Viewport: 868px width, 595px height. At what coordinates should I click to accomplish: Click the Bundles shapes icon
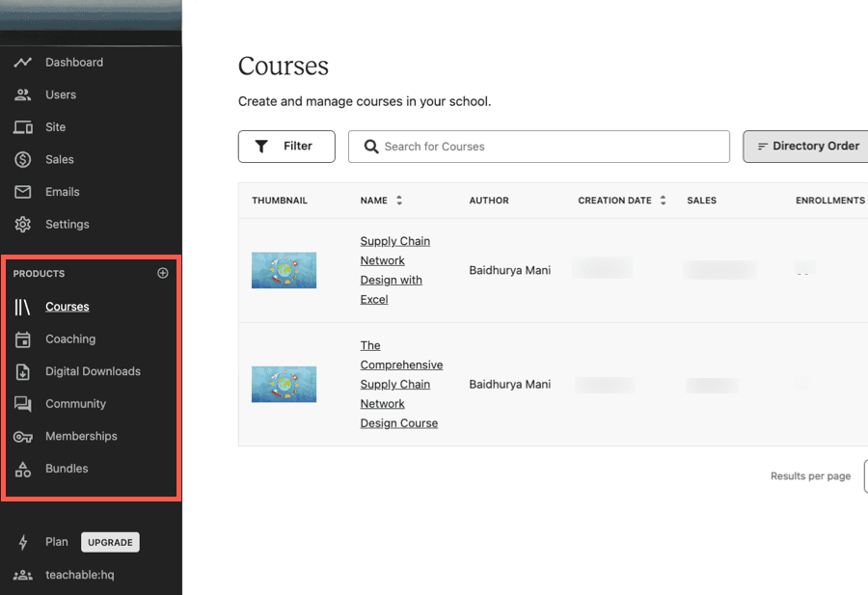tap(23, 469)
